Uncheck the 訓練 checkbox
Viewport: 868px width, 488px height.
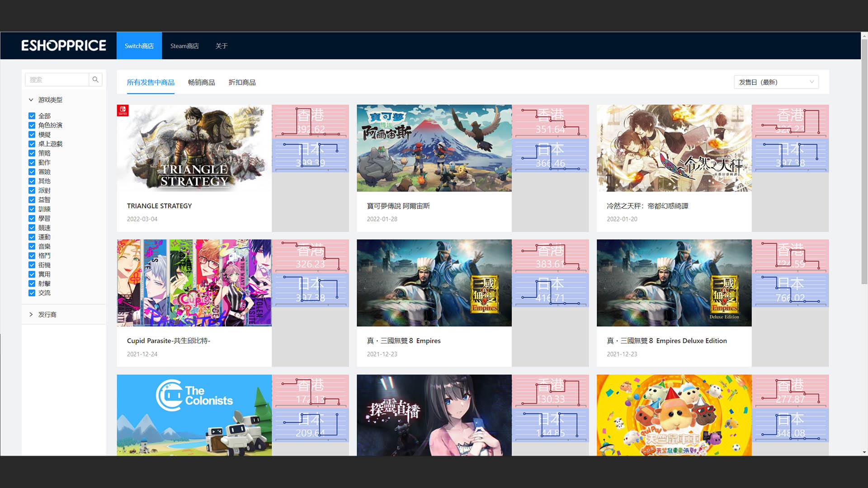(x=32, y=209)
